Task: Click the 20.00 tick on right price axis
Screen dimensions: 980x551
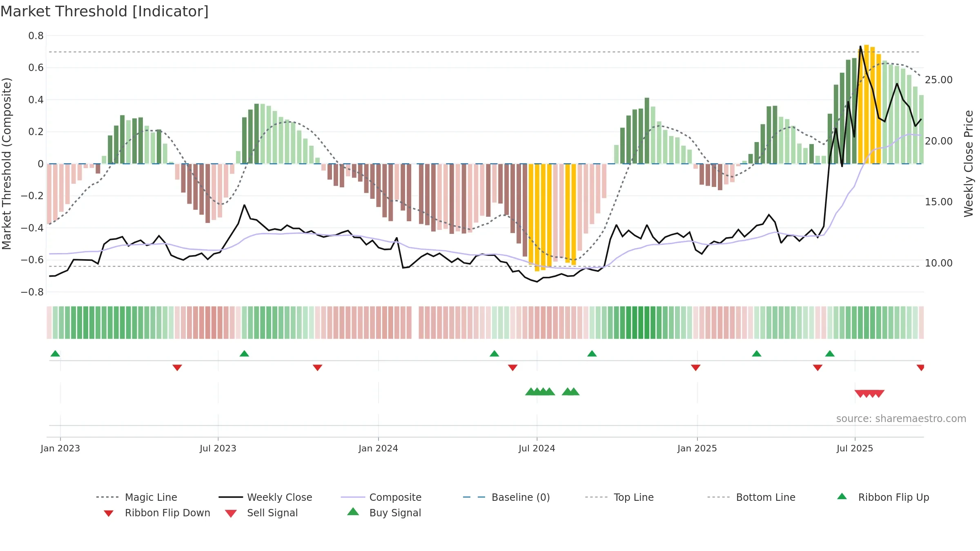Action: [x=939, y=141]
